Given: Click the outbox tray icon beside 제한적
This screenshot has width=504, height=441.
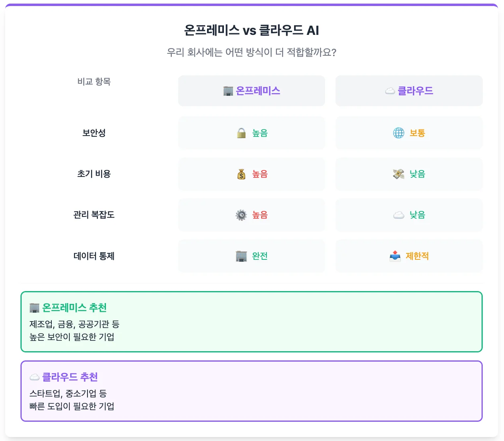Looking at the screenshot, I should [395, 256].
